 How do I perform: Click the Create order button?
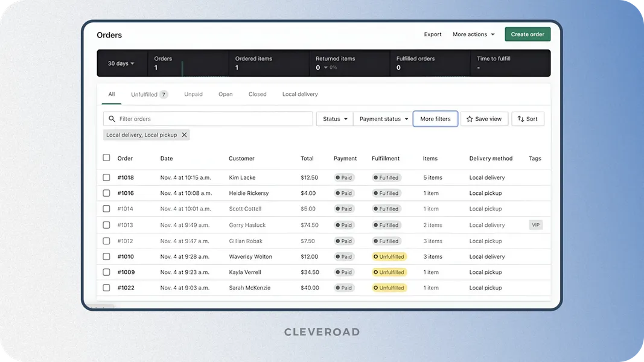[528, 34]
